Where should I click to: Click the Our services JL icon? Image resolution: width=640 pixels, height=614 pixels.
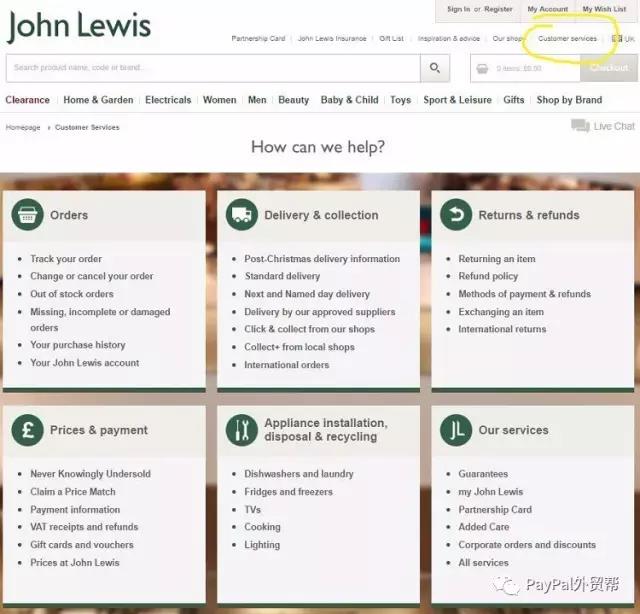(456, 430)
